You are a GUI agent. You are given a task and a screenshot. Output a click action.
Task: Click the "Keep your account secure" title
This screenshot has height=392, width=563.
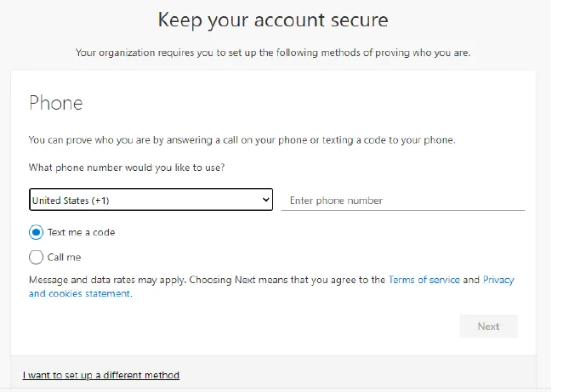point(273,20)
